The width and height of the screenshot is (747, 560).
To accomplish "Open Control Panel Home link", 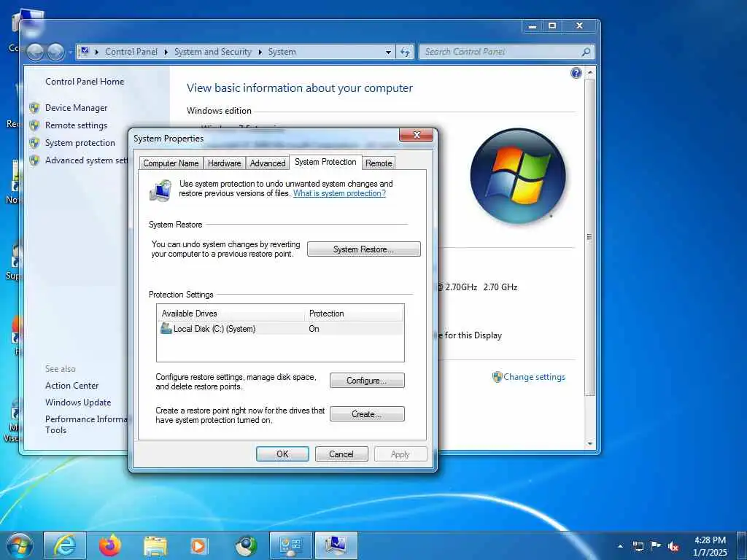I will (x=85, y=82).
